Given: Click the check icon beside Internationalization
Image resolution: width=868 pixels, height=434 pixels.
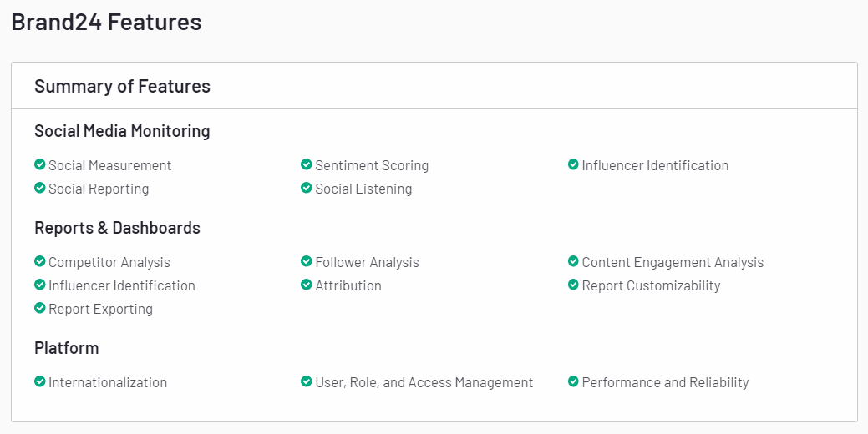Looking at the screenshot, I should click(39, 381).
